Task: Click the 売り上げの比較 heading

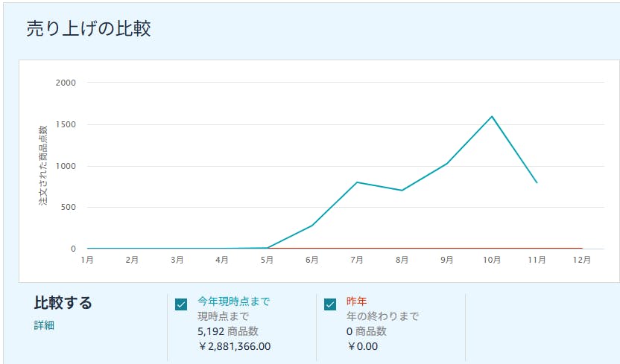Action: pyautogui.click(x=89, y=29)
